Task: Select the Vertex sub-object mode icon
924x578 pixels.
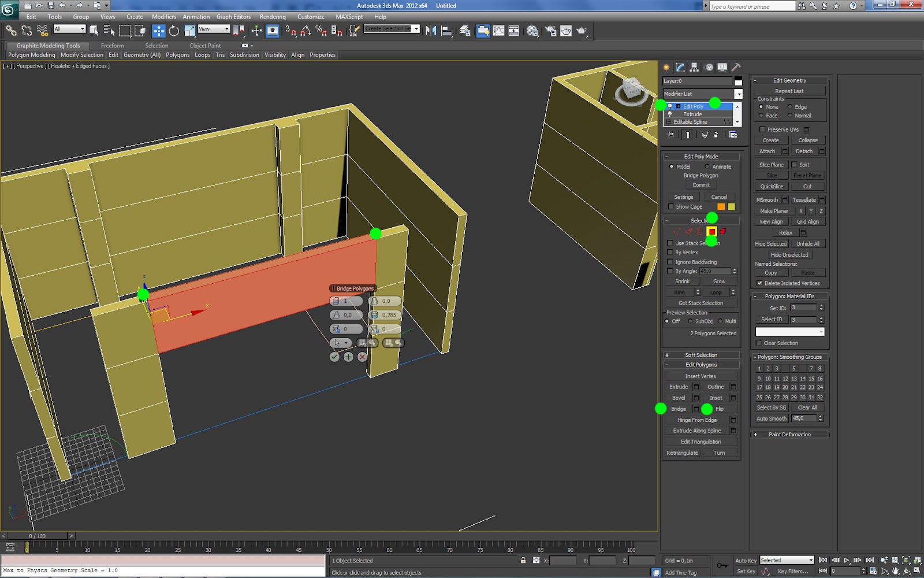Action: point(677,231)
